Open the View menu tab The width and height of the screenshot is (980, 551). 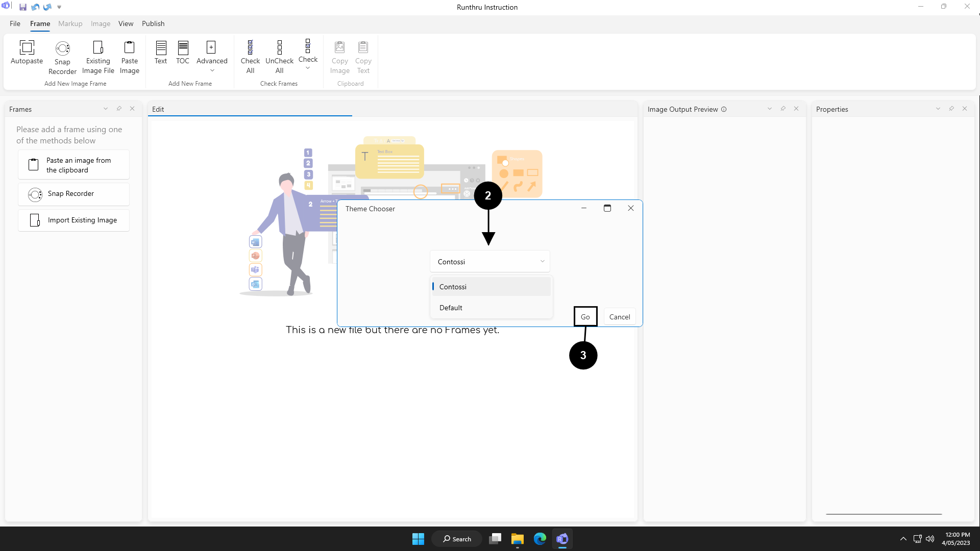[126, 23]
